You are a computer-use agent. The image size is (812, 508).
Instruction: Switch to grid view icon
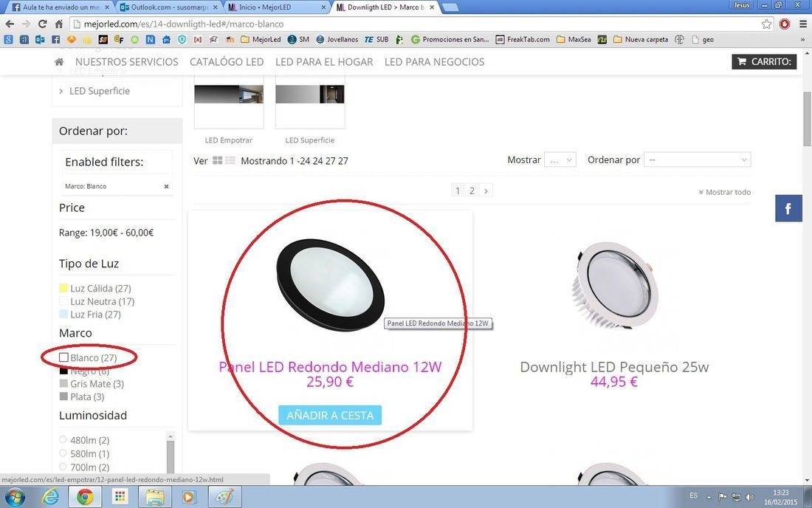click(x=218, y=160)
